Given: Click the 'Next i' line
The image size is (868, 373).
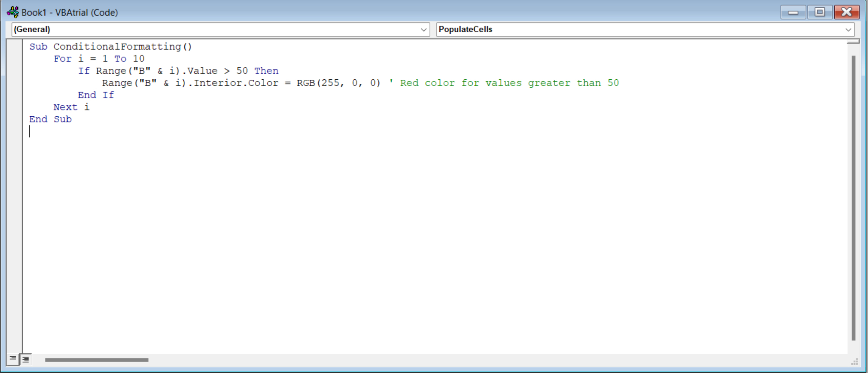Looking at the screenshot, I should [x=71, y=107].
